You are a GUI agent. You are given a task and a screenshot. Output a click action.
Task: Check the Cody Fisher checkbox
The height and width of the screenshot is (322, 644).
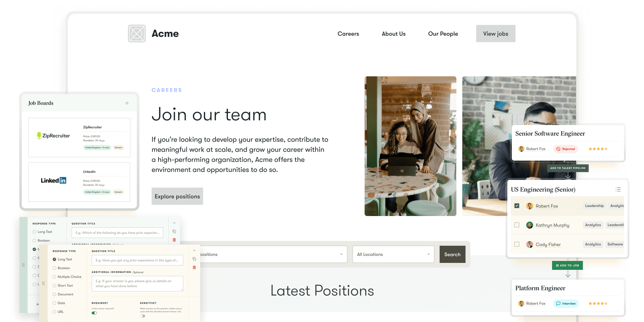(517, 244)
